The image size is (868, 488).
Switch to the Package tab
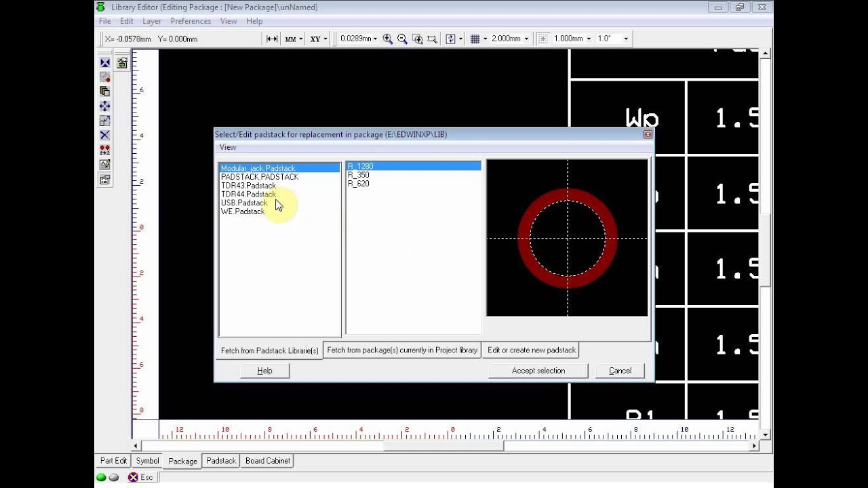(183, 461)
